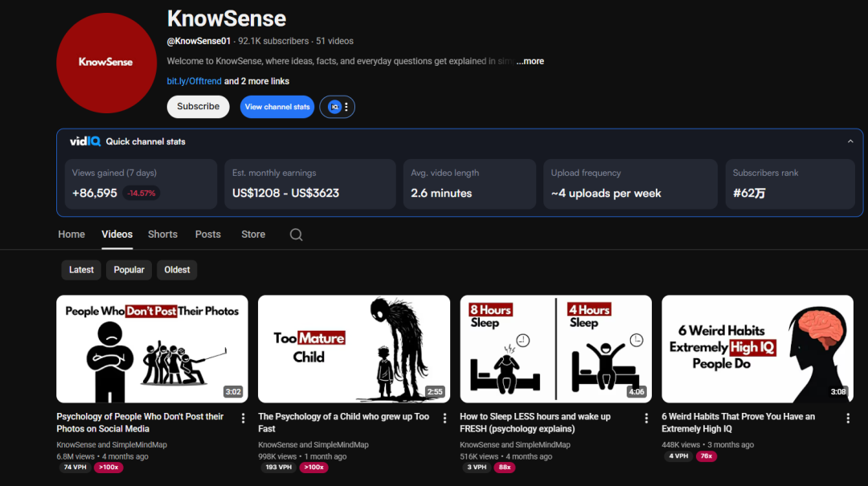Open options for the Don't Post Photos video
This screenshot has height=486, width=868.
243,419
